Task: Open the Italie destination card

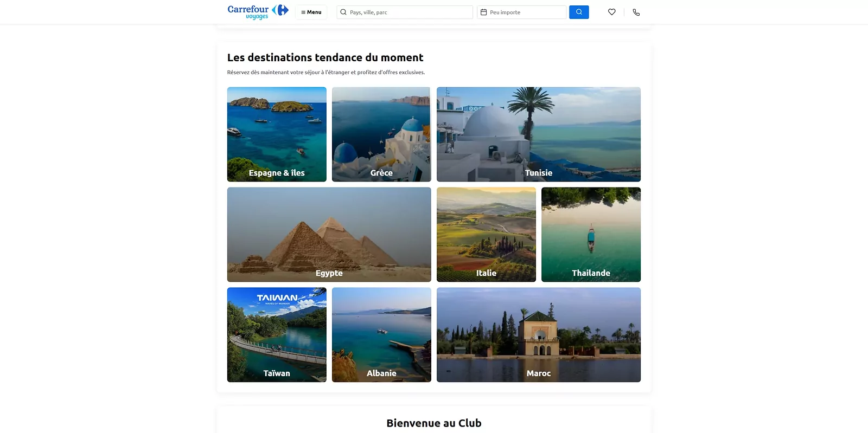Action: click(x=486, y=235)
